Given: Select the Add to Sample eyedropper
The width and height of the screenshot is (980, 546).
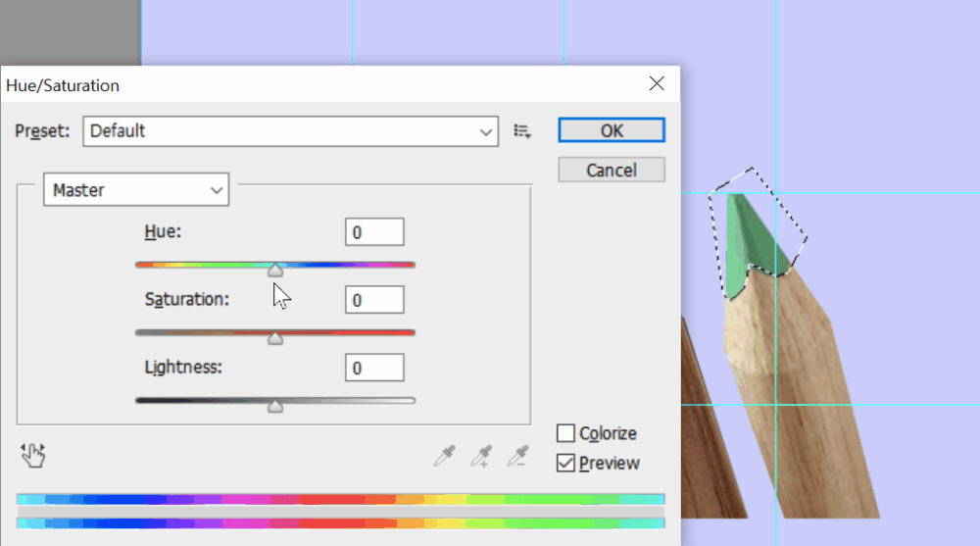Looking at the screenshot, I should (x=481, y=456).
